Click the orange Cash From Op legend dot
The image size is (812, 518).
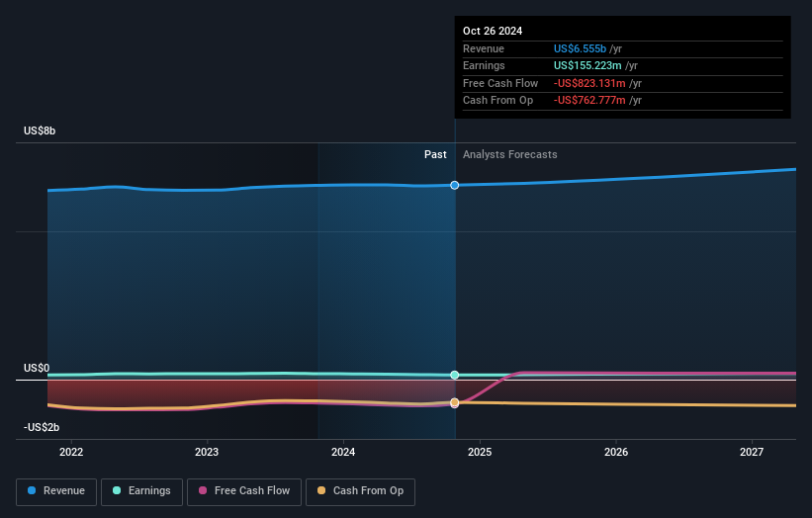[321, 490]
